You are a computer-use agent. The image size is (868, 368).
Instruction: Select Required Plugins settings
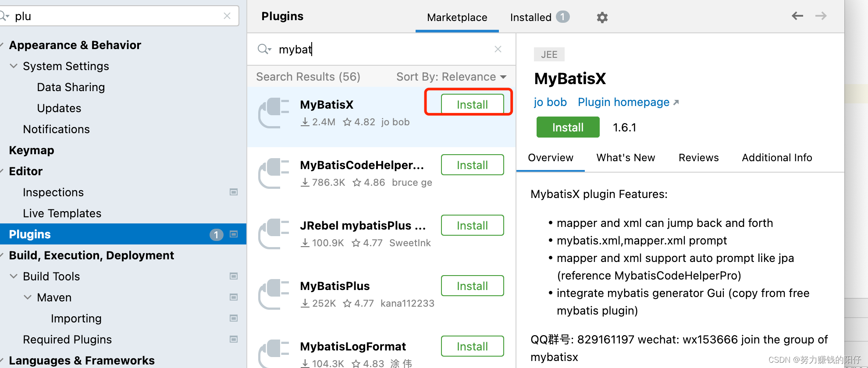(67, 340)
